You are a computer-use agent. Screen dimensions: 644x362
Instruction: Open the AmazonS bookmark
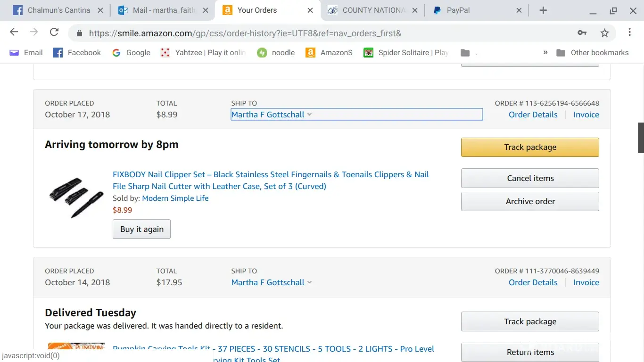click(329, 53)
